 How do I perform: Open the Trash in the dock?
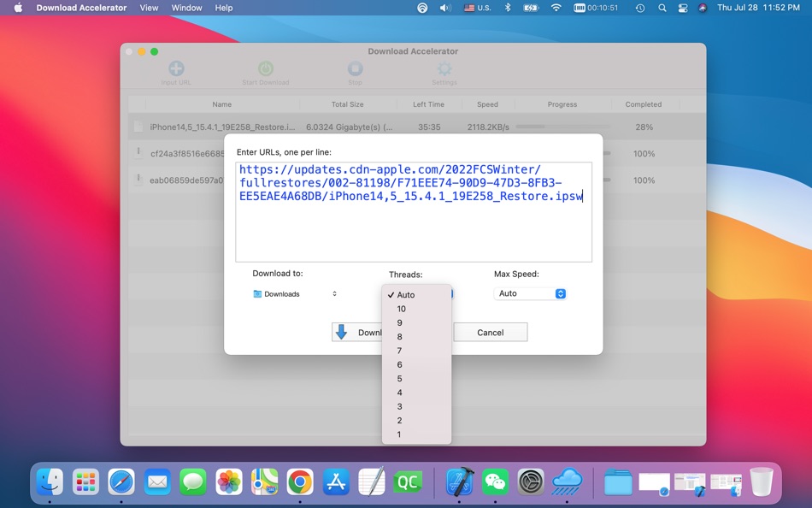762,482
